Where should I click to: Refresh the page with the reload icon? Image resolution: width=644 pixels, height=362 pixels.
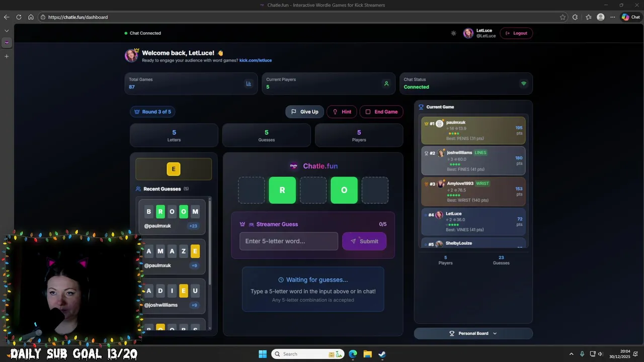tap(19, 17)
